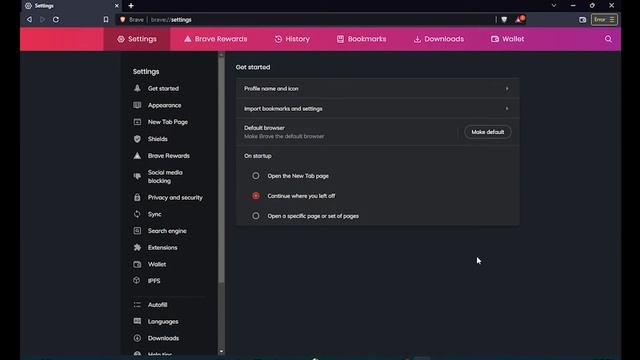
Task: Open the browser hamburger menu
Action: click(612, 20)
